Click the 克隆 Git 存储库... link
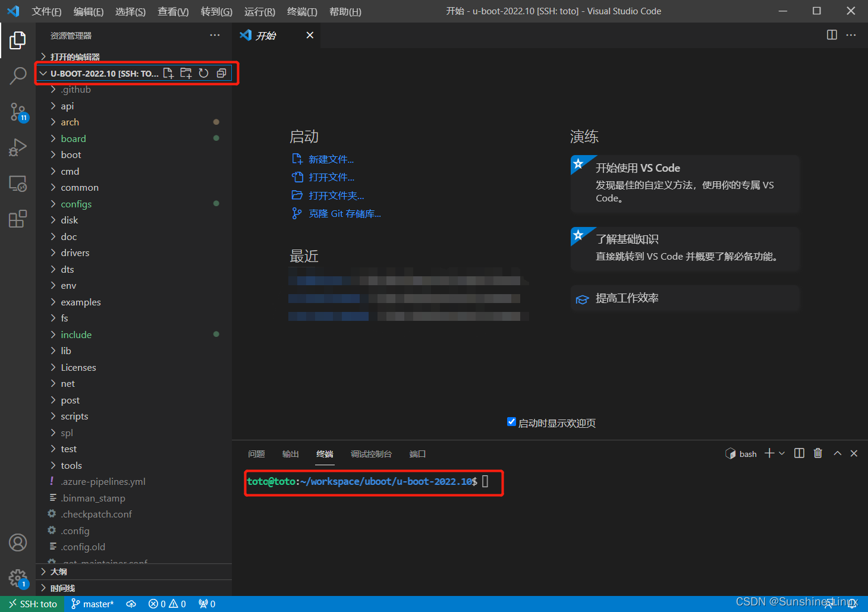 point(345,213)
